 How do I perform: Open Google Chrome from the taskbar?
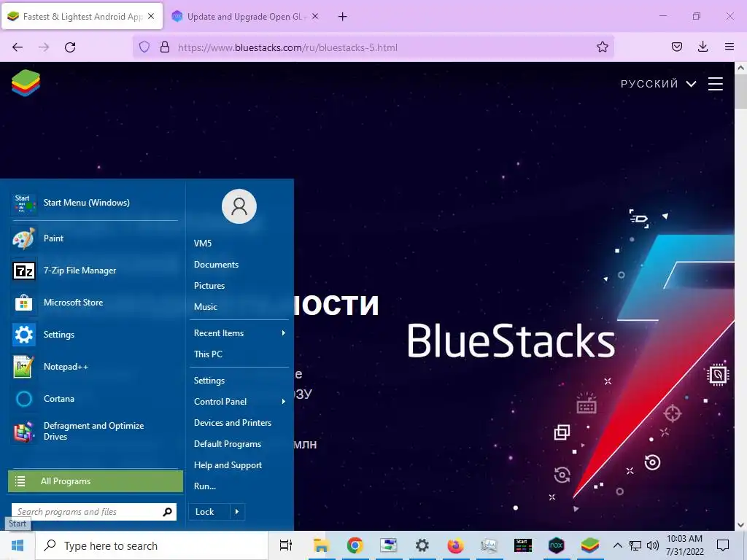pyautogui.click(x=355, y=545)
